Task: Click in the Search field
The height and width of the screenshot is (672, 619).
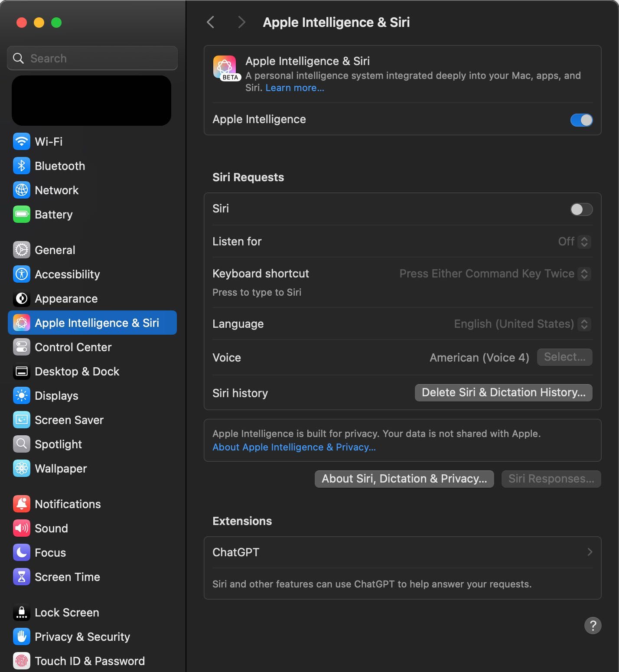Action: click(92, 58)
